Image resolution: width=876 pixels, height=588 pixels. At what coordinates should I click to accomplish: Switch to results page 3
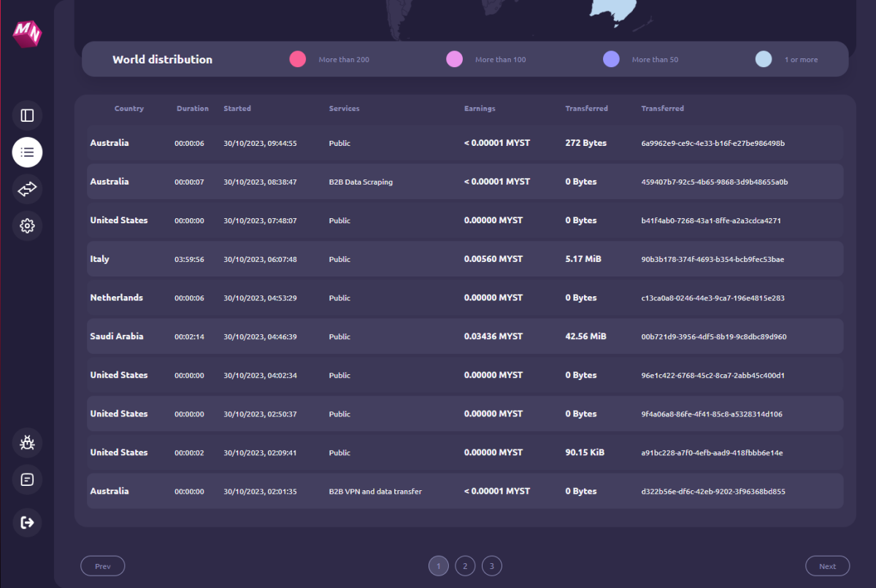click(491, 565)
